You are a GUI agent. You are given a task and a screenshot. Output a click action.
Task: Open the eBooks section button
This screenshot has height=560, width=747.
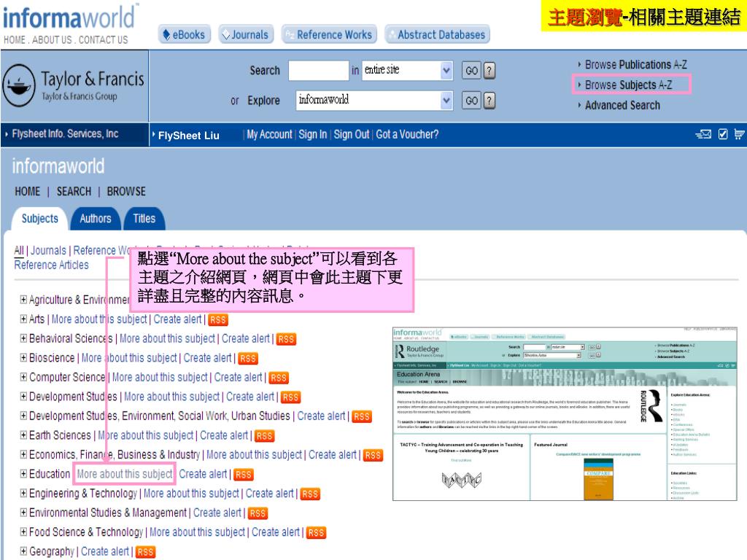185,35
